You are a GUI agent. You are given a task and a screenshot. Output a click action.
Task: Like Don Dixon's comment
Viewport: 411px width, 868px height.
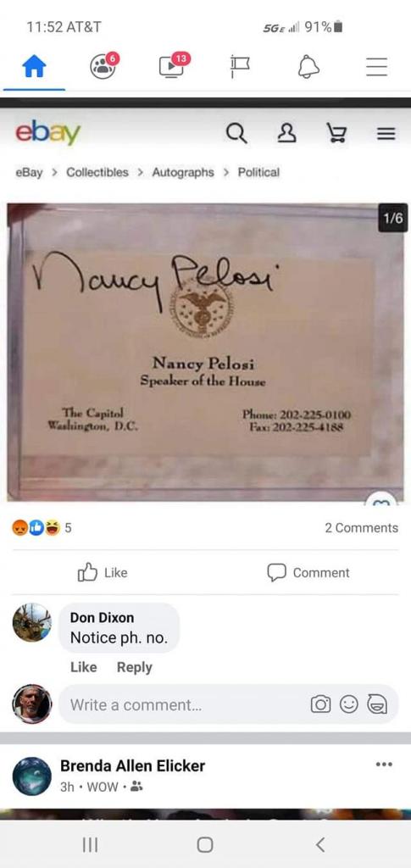[x=84, y=667]
